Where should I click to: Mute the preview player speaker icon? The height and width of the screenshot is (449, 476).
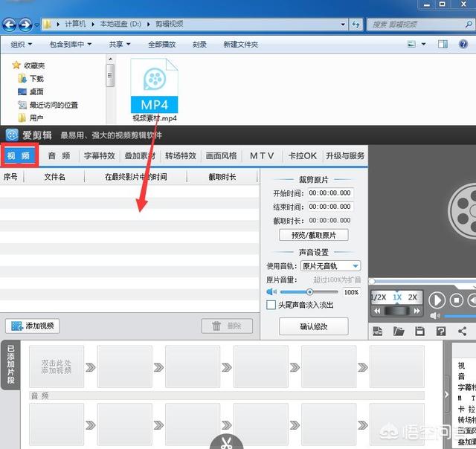[x=435, y=316]
